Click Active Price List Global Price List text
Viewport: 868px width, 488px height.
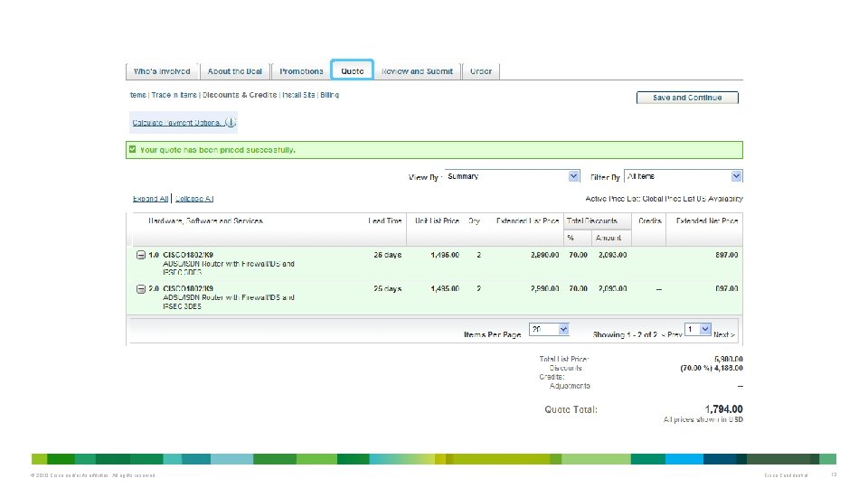(x=665, y=199)
